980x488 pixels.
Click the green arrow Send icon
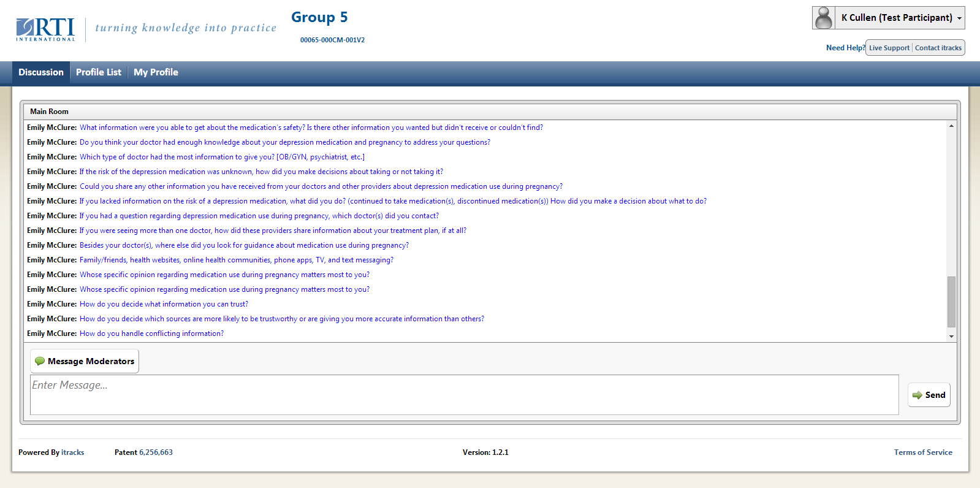pyautogui.click(x=917, y=395)
